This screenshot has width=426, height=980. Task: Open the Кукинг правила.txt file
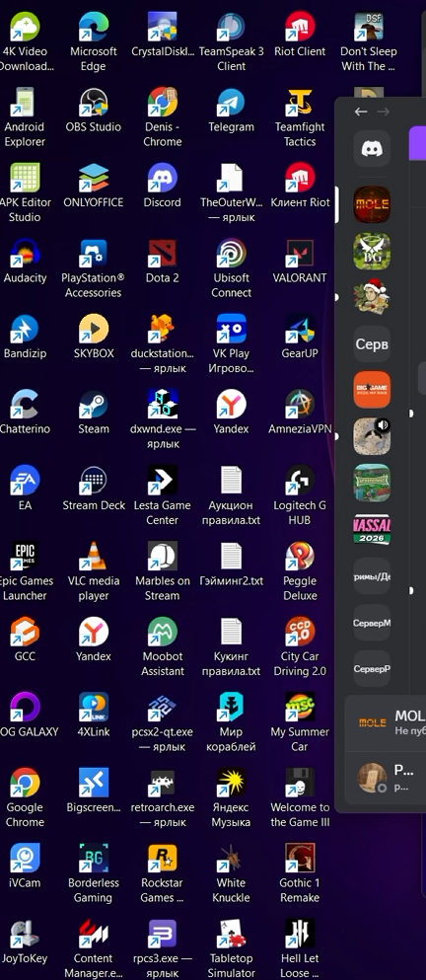pyautogui.click(x=231, y=633)
